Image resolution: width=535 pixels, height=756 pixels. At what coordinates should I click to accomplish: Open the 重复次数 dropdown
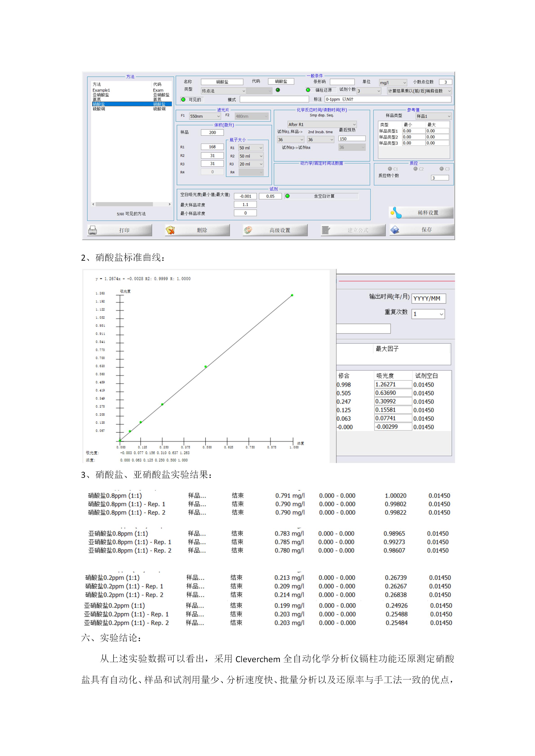click(x=428, y=314)
